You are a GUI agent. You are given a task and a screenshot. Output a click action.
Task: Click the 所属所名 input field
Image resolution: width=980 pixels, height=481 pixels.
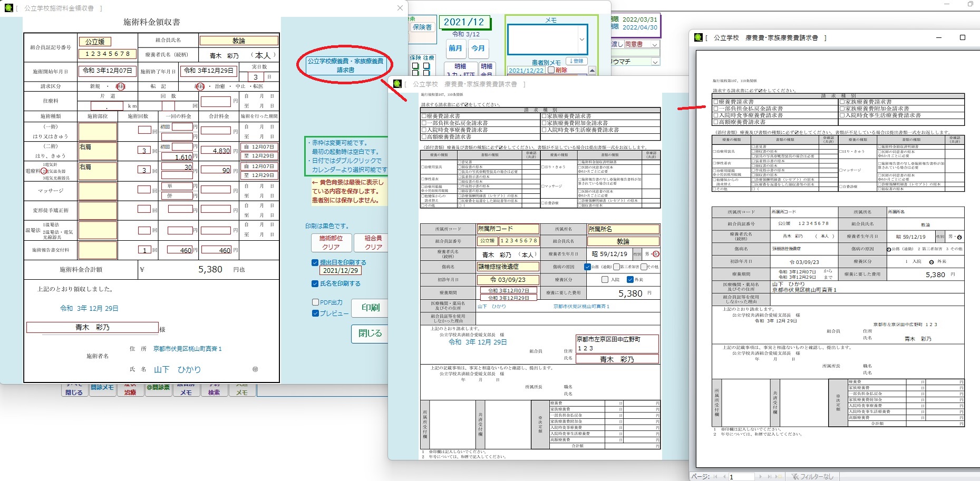pyautogui.click(x=623, y=229)
